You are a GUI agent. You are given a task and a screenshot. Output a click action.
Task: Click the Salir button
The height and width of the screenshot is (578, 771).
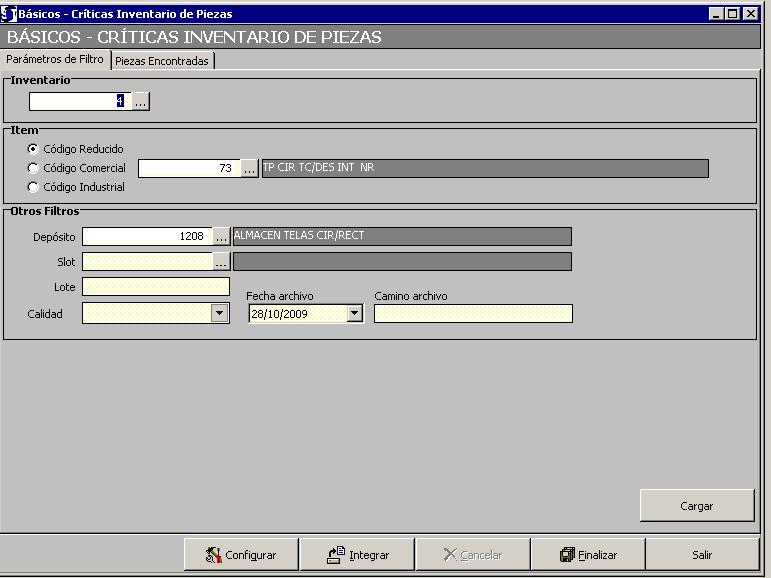pos(702,555)
